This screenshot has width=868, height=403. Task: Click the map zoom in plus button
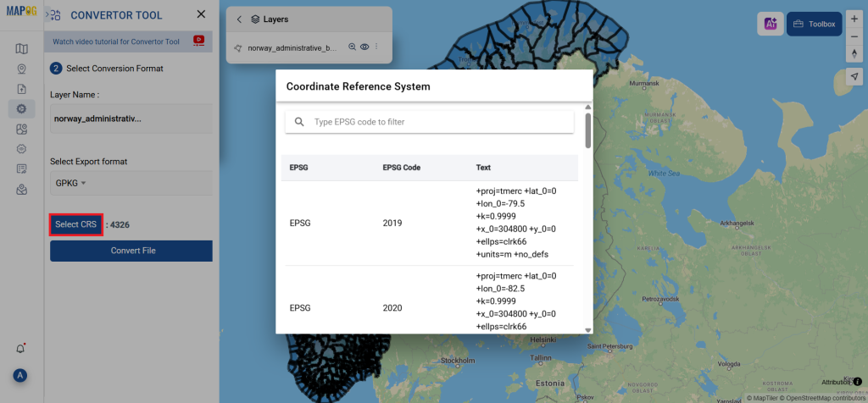[x=854, y=19]
